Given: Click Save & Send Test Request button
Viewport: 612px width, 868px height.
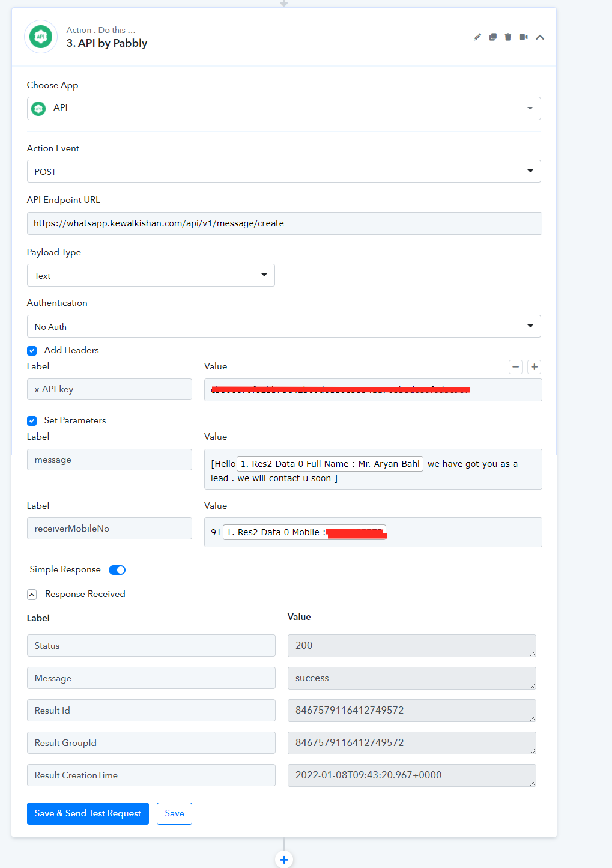Looking at the screenshot, I should pyautogui.click(x=88, y=813).
